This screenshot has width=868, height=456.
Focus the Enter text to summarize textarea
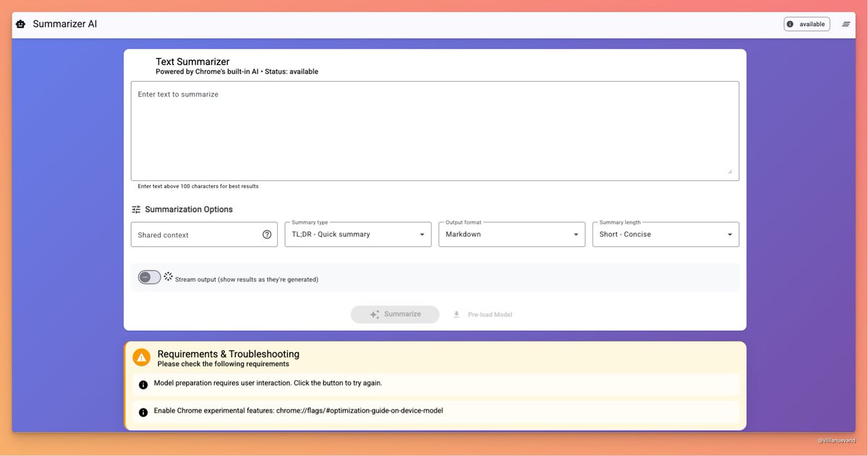click(435, 131)
